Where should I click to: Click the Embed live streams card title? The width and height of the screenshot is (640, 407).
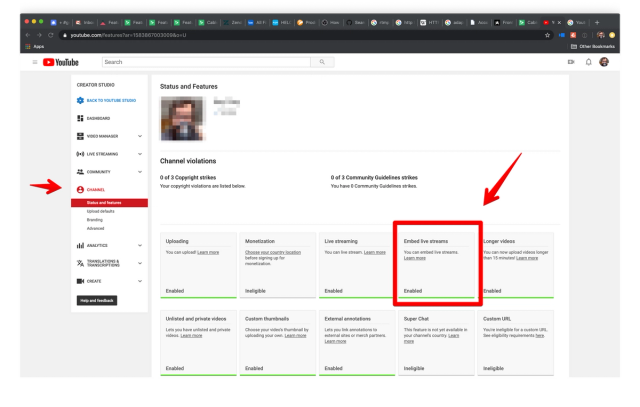tap(426, 241)
